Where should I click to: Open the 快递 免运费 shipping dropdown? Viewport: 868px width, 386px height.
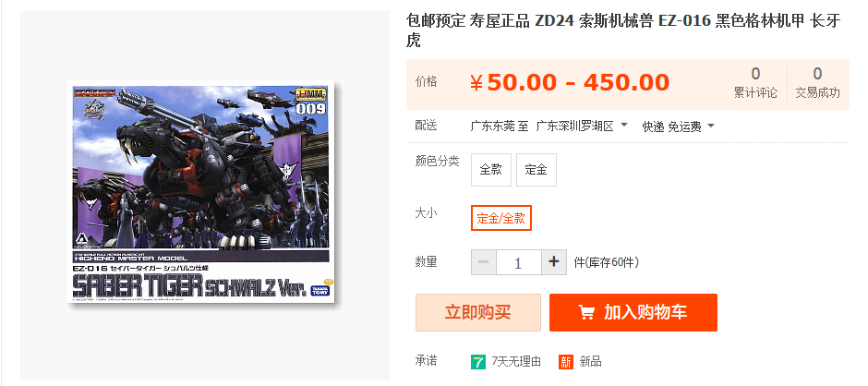(x=678, y=127)
